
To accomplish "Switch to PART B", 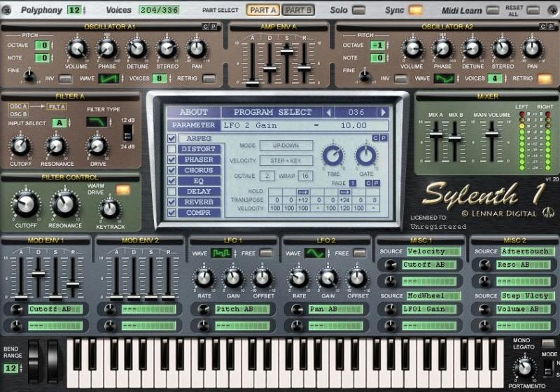I will (299, 10).
